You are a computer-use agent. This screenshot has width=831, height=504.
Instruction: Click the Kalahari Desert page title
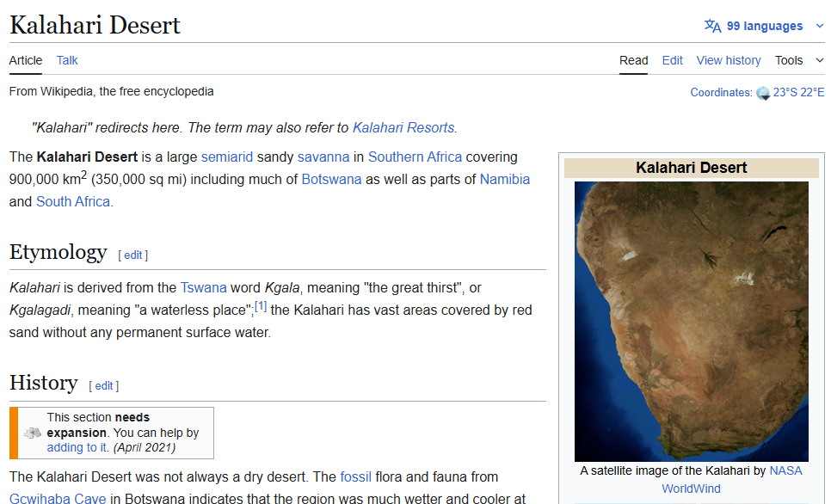(x=95, y=25)
